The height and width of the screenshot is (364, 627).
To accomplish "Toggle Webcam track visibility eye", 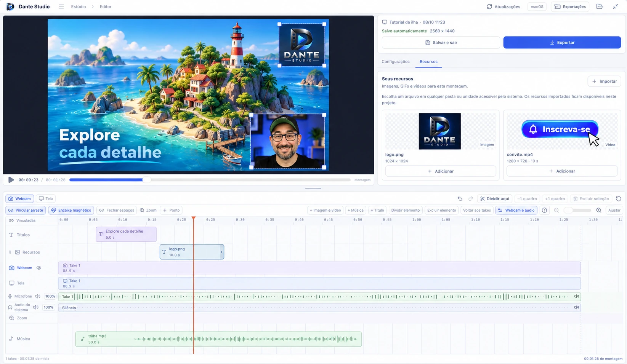I will [x=39, y=268].
